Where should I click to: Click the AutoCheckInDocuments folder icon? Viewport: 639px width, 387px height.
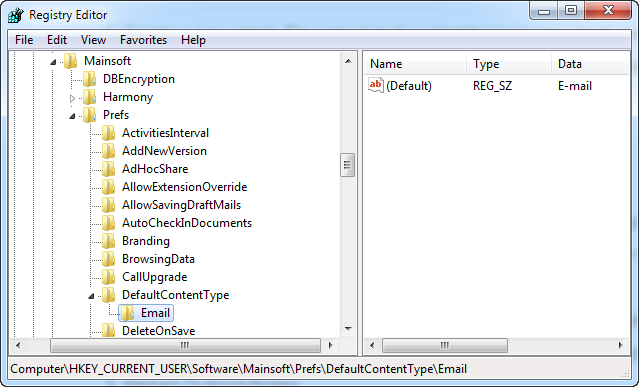click(x=108, y=223)
